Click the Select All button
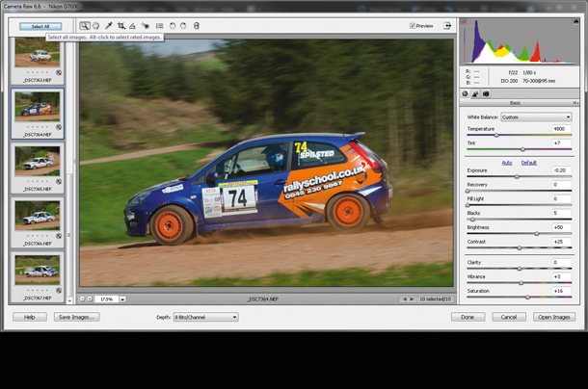The image size is (588, 389). [x=40, y=26]
